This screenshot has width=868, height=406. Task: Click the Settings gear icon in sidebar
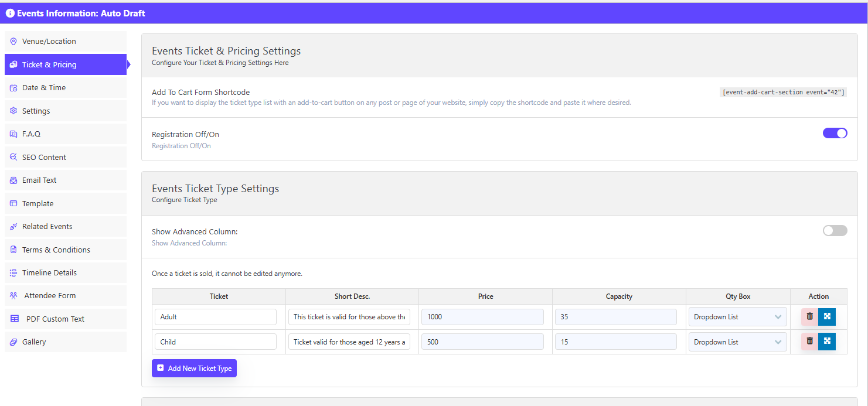click(x=13, y=111)
